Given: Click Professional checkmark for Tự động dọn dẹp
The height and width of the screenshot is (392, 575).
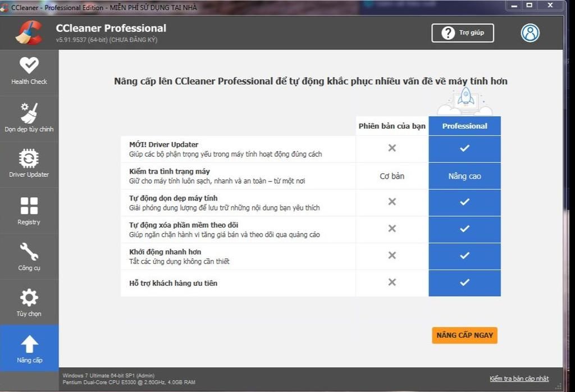Looking at the screenshot, I should tap(464, 202).
